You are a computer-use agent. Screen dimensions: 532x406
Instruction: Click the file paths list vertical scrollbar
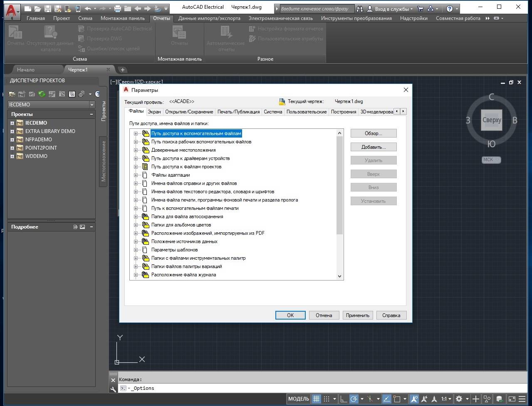point(339,204)
